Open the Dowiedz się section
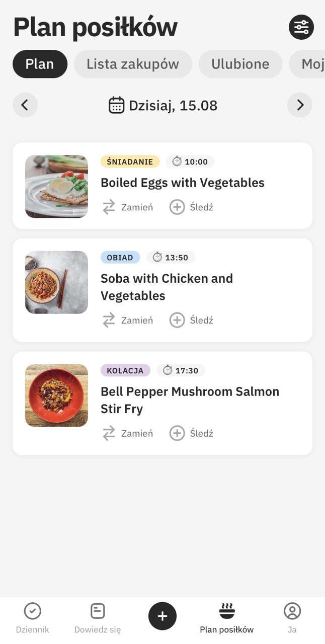The height and width of the screenshot is (644, 325). tap(98, 618)
